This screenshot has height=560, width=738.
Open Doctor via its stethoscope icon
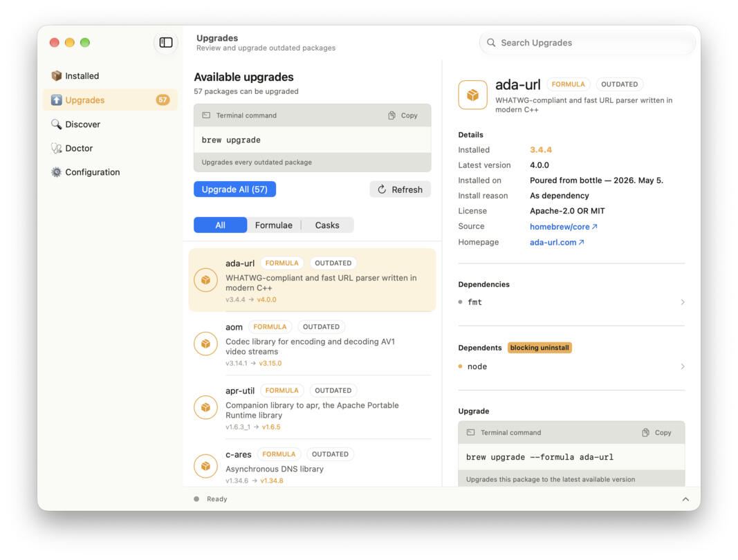tap(57, 148)
